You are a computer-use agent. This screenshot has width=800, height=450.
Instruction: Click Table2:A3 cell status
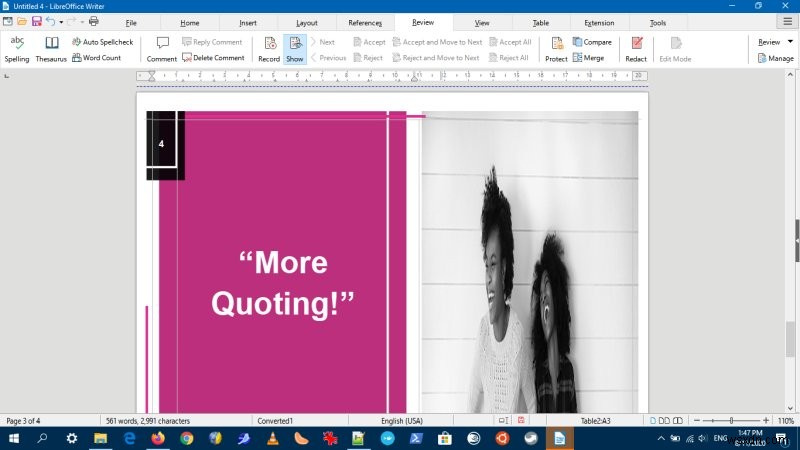pos(595,421)
